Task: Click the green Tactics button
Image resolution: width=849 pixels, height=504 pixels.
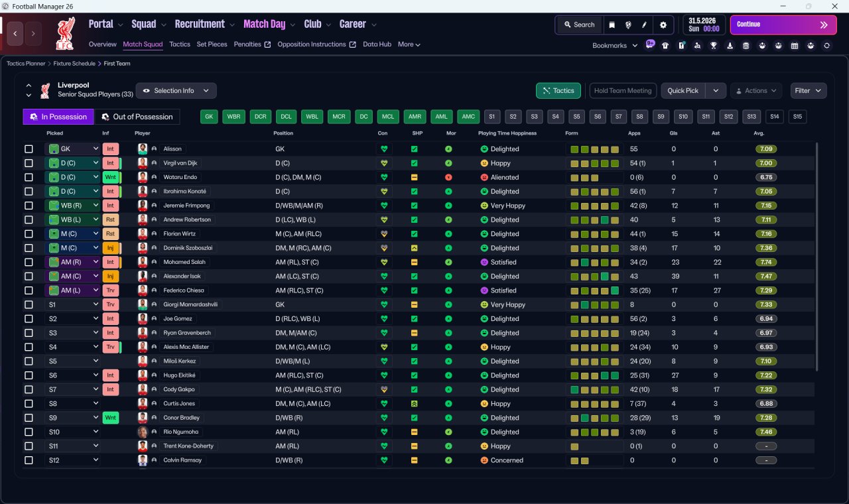Action: (558, 91)
